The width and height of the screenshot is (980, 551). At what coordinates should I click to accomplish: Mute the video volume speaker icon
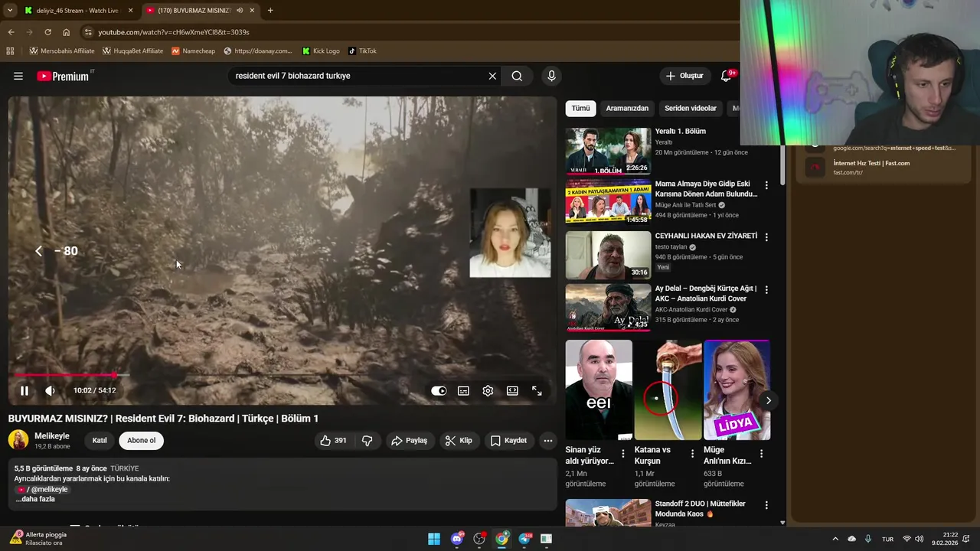(x=50, y=390)
